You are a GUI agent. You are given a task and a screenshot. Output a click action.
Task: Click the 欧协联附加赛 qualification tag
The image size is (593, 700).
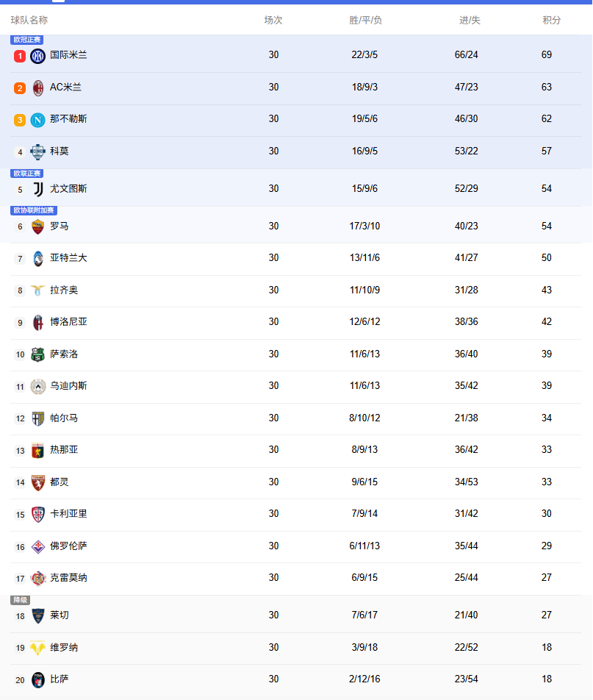34,211
